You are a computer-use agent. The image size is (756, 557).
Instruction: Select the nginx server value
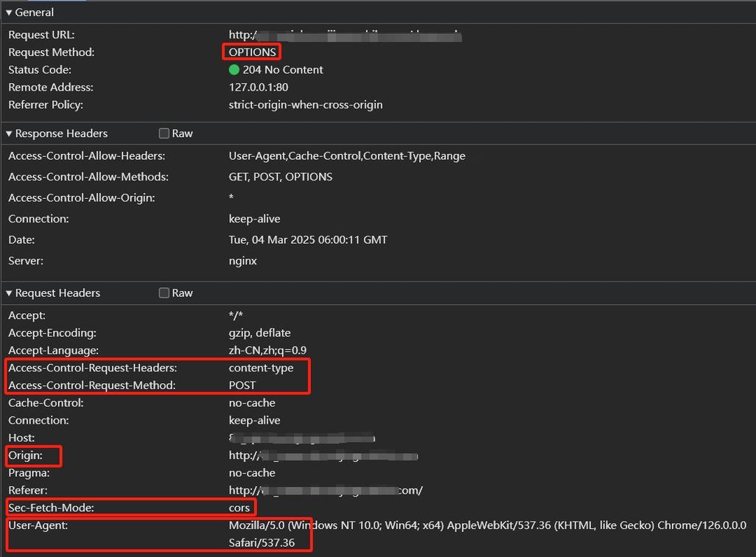(x=242, y=261)
